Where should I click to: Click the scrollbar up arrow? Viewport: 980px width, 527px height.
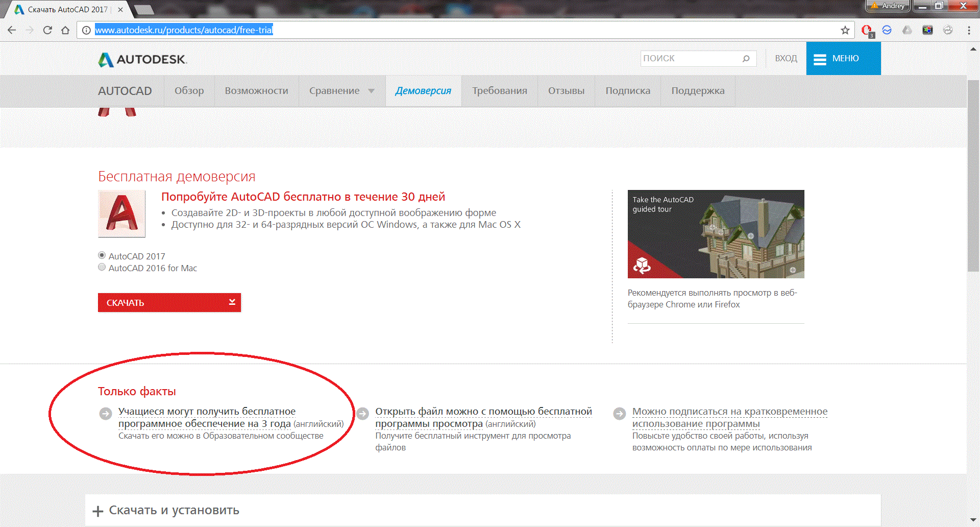pos(973,50)
